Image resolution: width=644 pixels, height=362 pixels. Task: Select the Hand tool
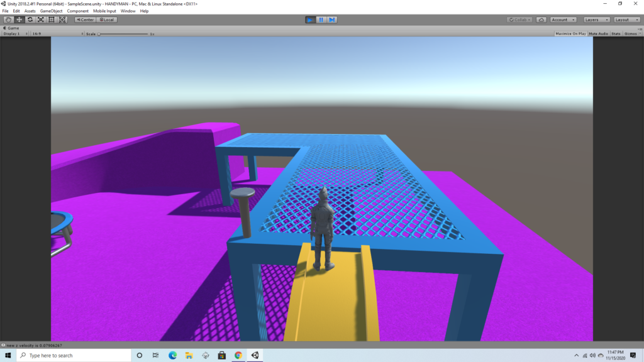(8, 19)
